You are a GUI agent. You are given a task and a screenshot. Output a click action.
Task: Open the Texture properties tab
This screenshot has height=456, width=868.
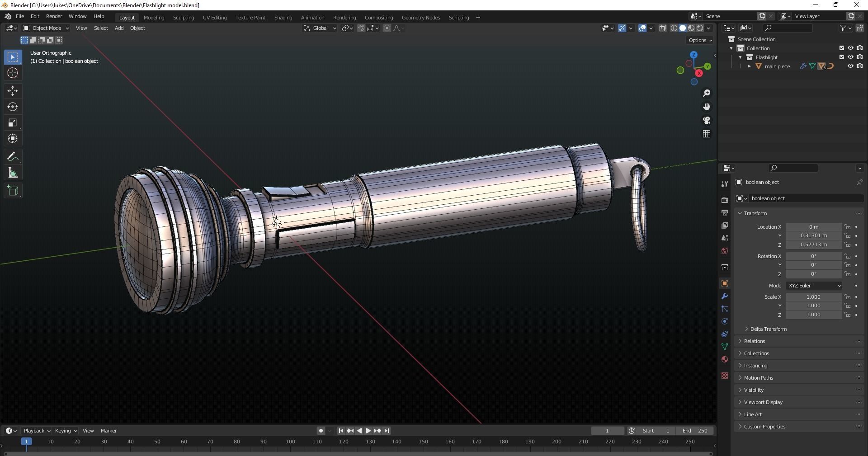tap(725, 376)
